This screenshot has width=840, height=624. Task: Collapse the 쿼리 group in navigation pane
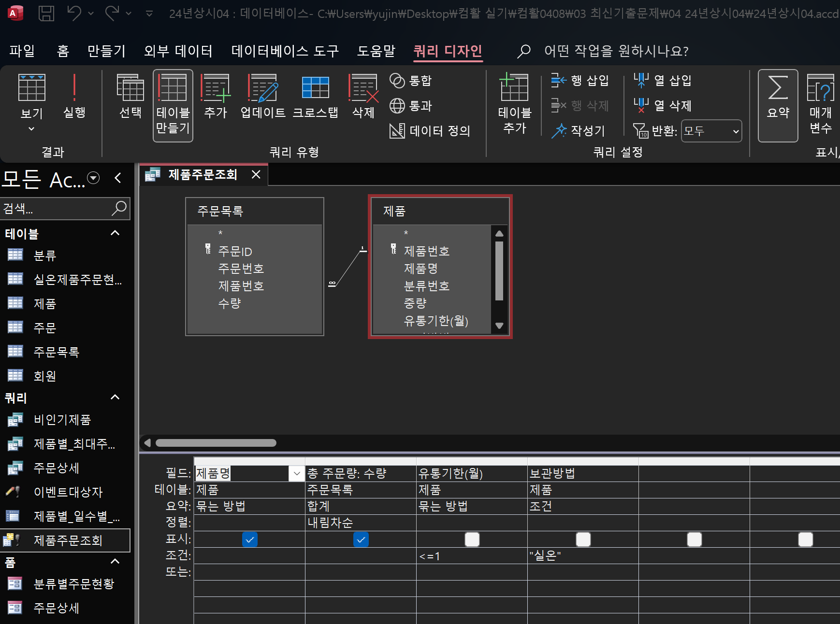115,397
